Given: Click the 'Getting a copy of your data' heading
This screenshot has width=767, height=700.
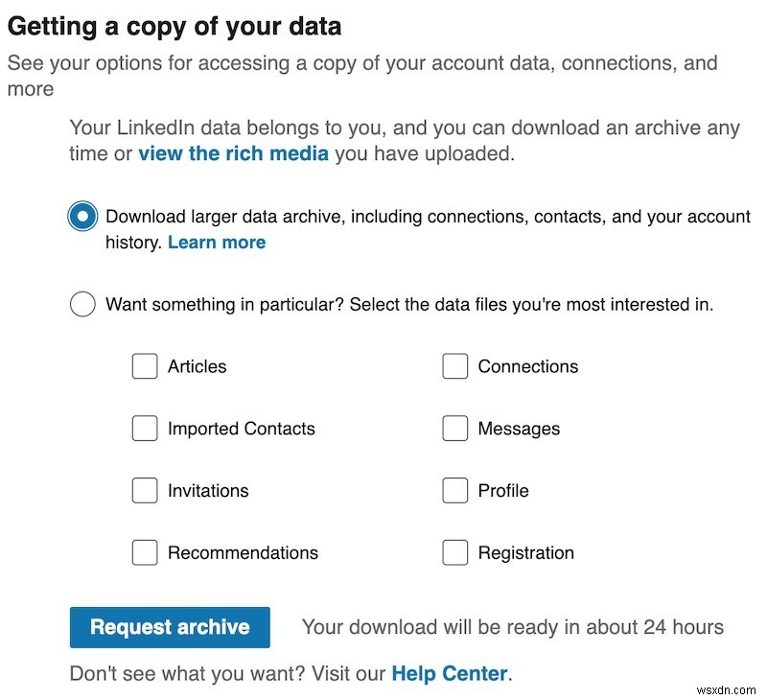Looking at the screenshot, I should pyautogui.click(x=174, y=26).
